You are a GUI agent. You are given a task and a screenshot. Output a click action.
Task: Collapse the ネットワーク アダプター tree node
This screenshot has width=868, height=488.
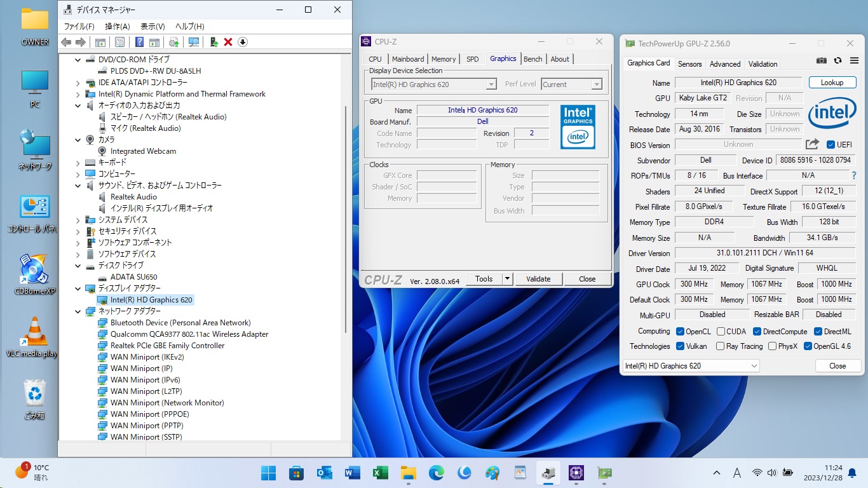click(78, 311)
